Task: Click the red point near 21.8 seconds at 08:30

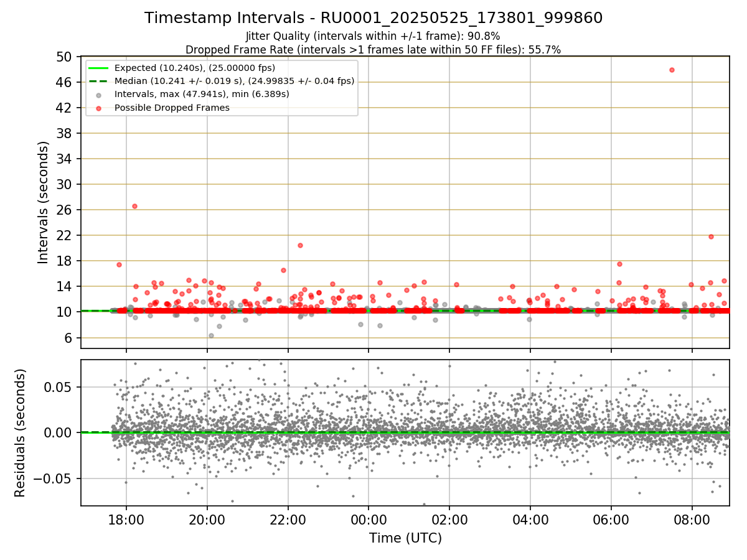Action: 711,236
